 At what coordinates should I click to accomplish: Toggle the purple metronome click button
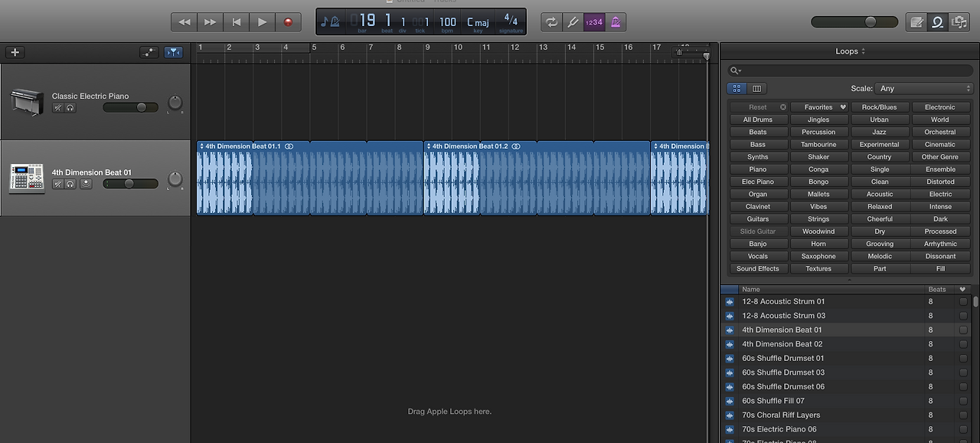[615, 22]
